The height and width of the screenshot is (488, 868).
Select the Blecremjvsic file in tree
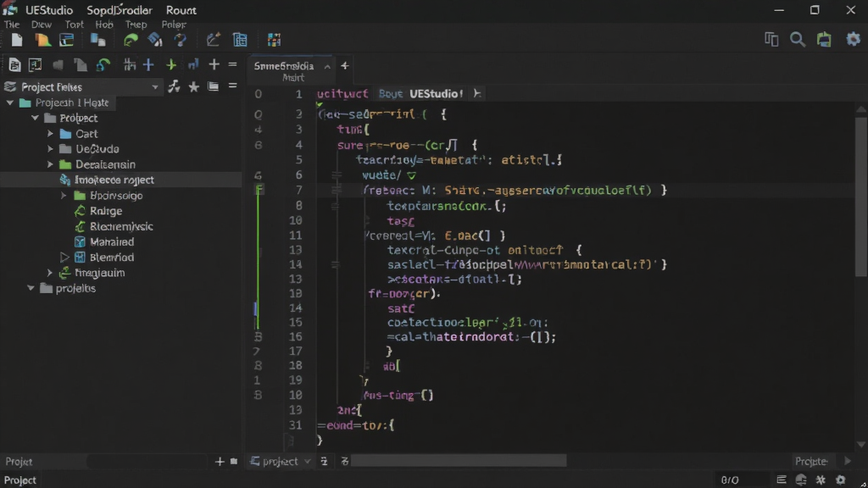(121, 226)
